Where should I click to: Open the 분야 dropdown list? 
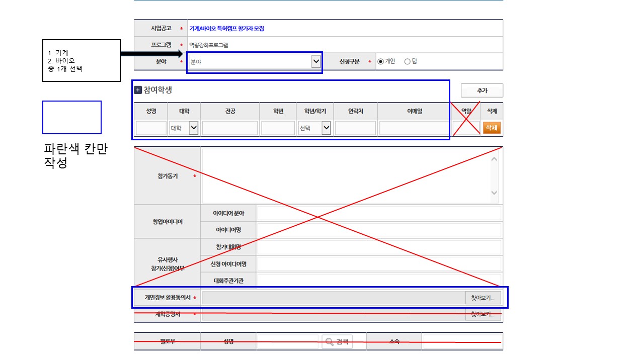click(254, 62)
